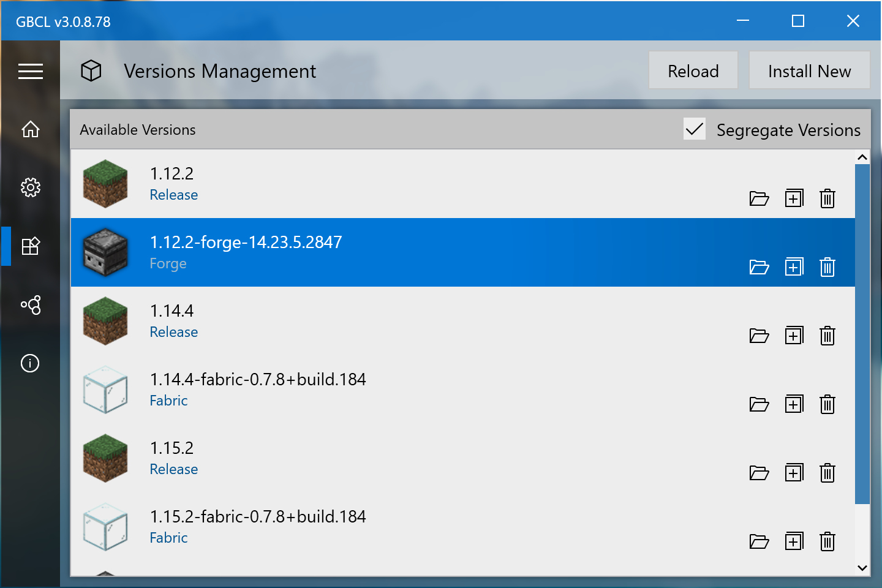Click the plus-box icon for 1.14.4
The width and height of the screenshot is (882, 588).
[x=794, y=336]
